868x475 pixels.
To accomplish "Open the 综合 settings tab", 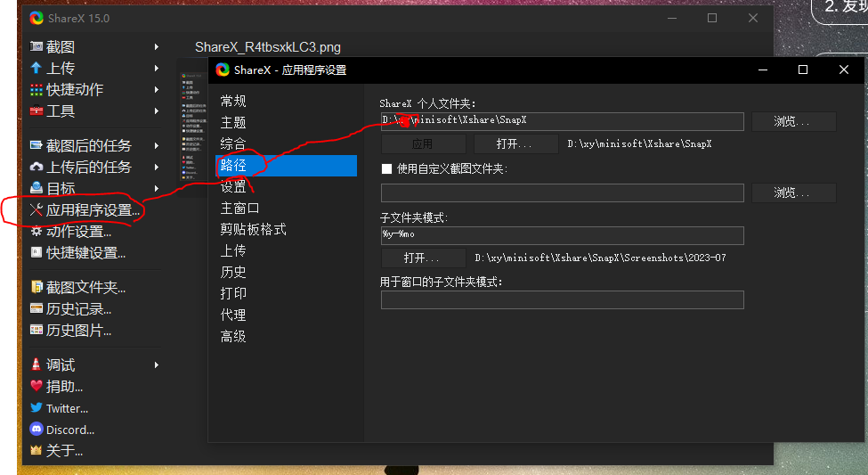I will (286, 143).
